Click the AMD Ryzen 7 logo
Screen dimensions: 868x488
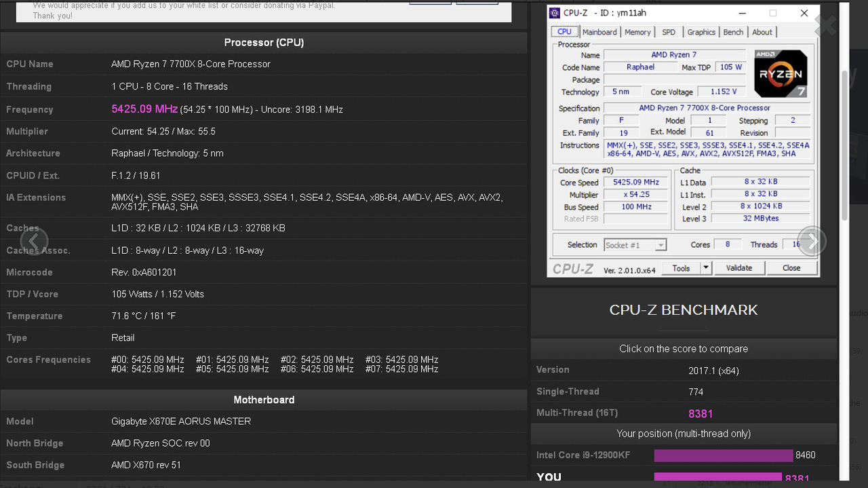pyautogui.click(x=781, y=73)
